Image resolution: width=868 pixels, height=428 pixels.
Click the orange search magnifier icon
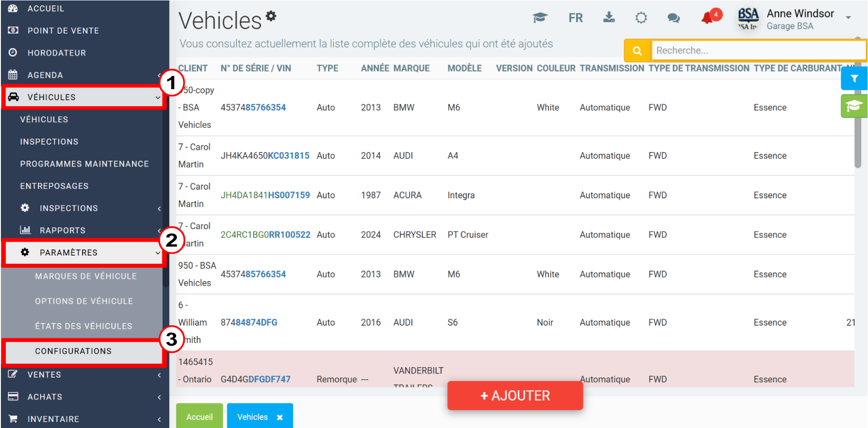(637, 50)
